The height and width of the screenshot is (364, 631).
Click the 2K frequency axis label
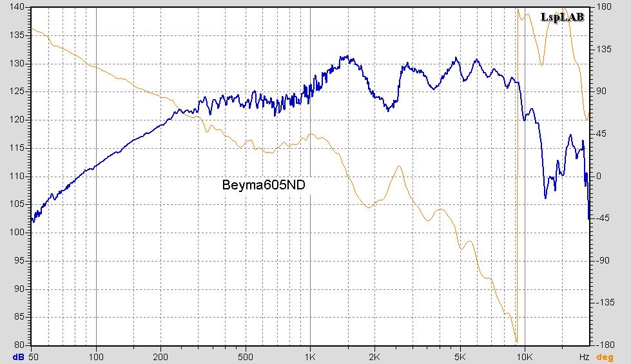(374, 357)
